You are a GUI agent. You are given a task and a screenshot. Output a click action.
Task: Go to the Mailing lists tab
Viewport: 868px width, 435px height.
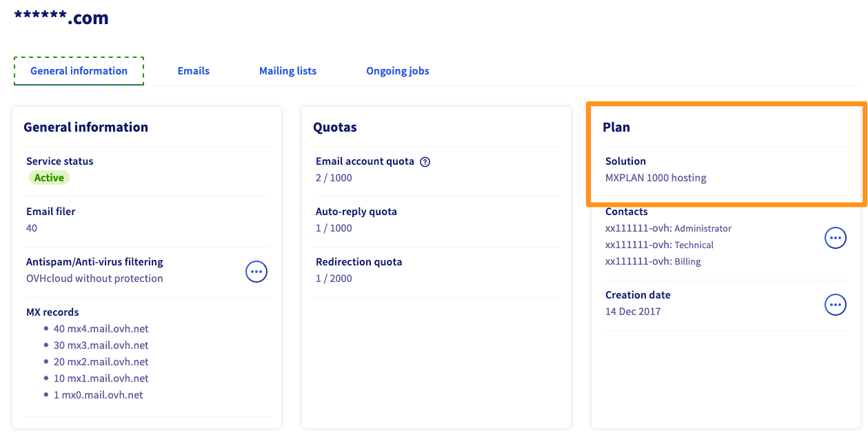pyautogui.click(x=287, y=71)
